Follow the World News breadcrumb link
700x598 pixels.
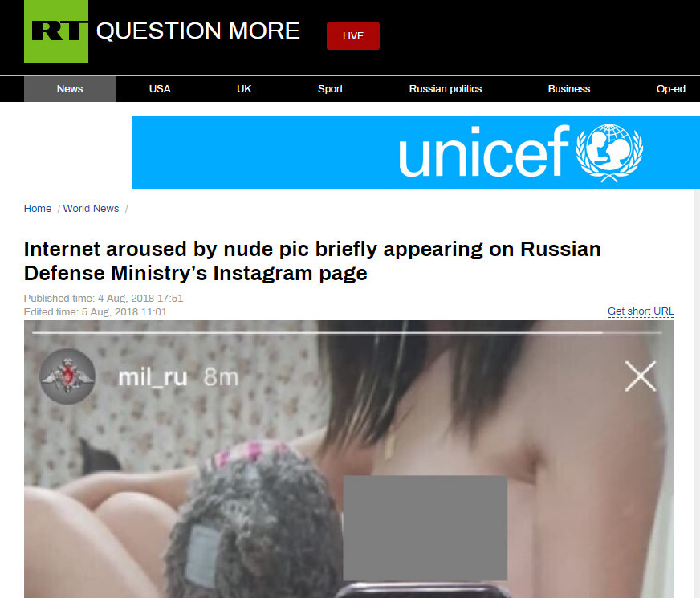click(91, 209)
